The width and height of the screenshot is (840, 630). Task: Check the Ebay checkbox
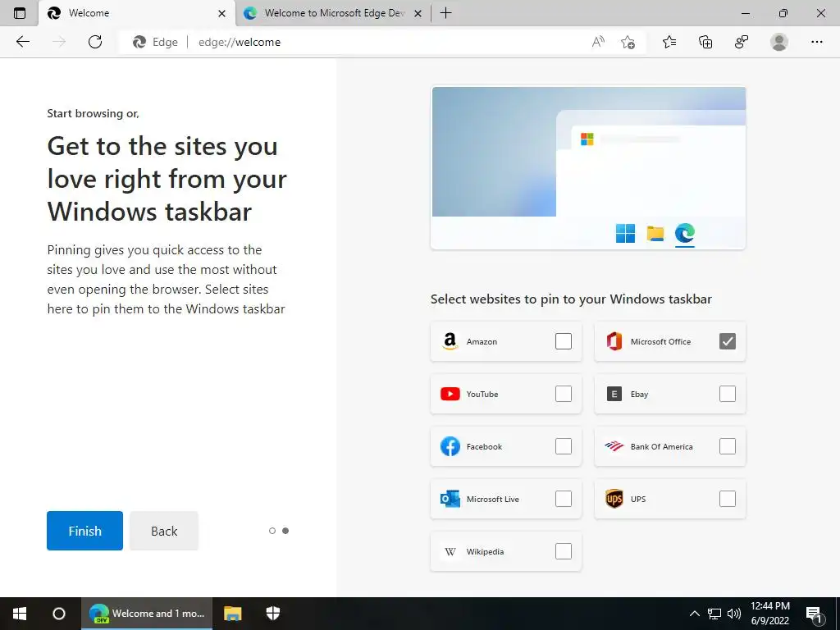pyautogui.click(x=728, y=394)
